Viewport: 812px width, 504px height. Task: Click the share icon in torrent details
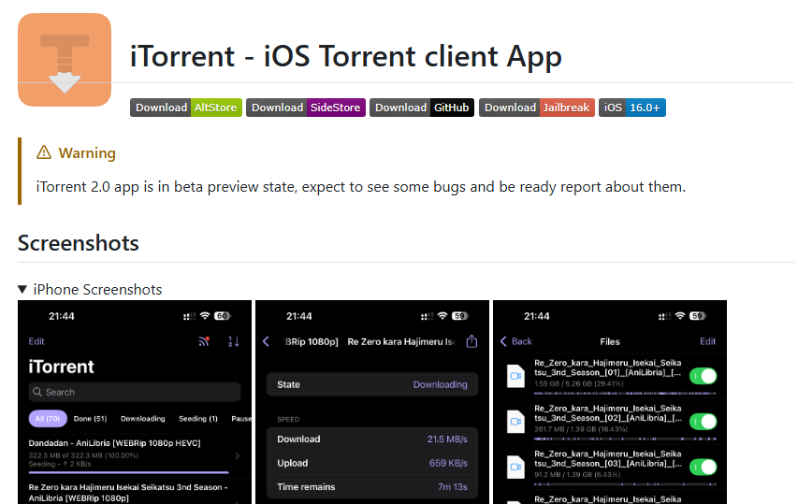click(471, 341)
